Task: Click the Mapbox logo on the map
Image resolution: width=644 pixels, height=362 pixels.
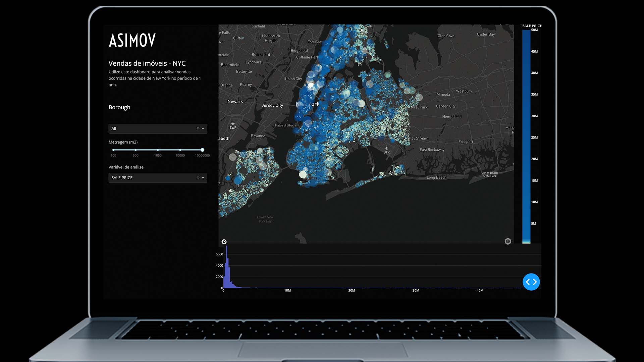Action: (224, 242)
